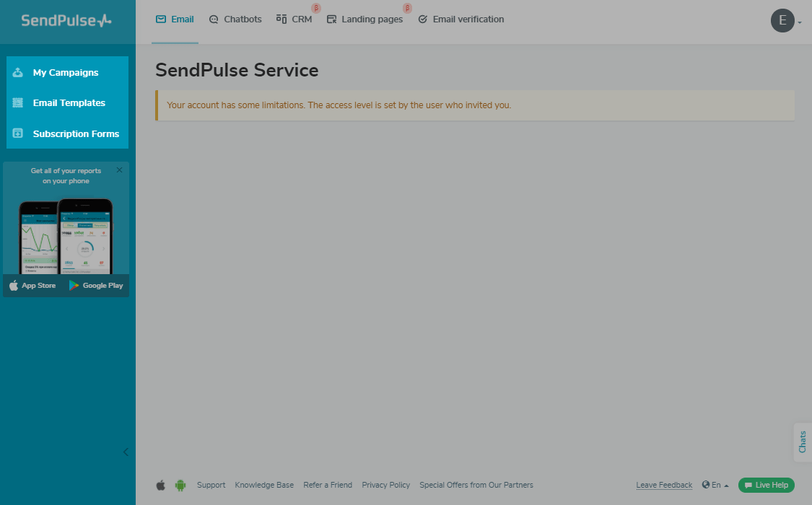Click the Apple icon in the footer

pyautogui.click(x=160, y=486)
